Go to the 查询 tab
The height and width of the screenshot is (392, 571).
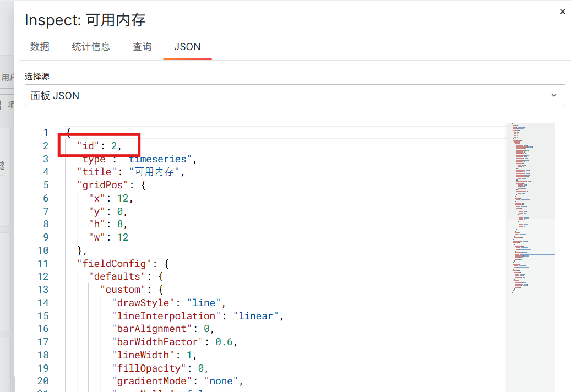coord(142,47)
